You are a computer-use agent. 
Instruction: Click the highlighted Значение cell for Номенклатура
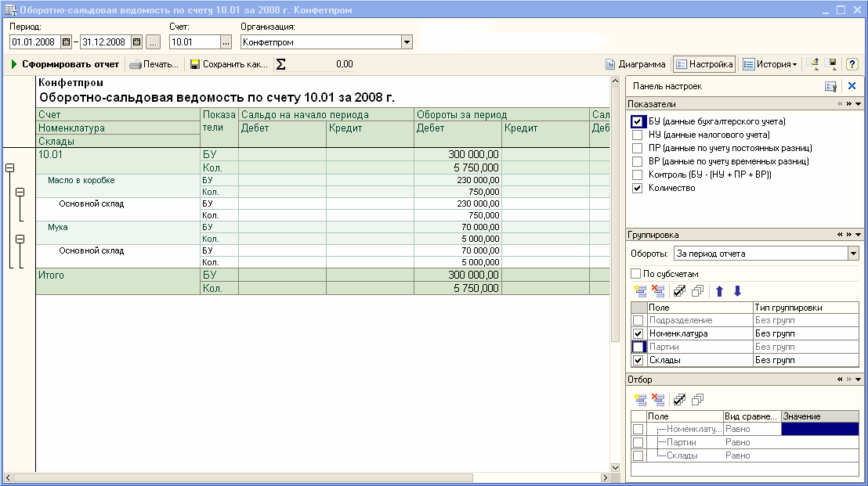[x=820, y=429]
